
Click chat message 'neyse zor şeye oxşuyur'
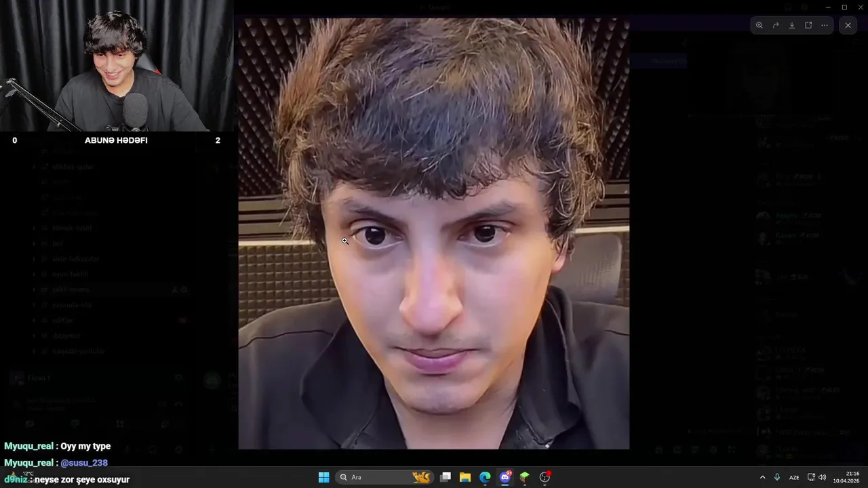(81, 479)
